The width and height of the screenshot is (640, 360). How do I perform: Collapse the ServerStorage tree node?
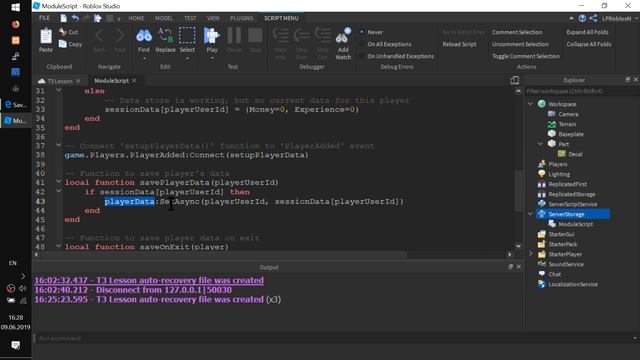(531, 214)
